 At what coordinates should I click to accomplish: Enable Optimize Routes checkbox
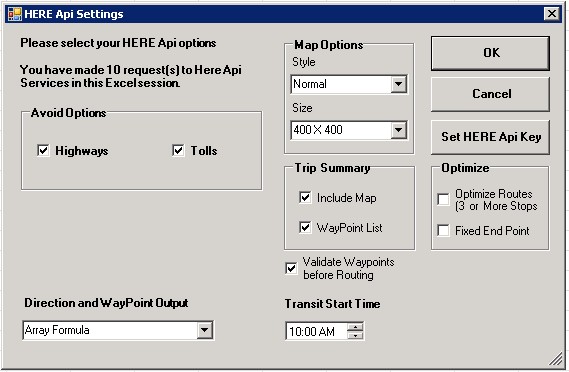[443, 199]
